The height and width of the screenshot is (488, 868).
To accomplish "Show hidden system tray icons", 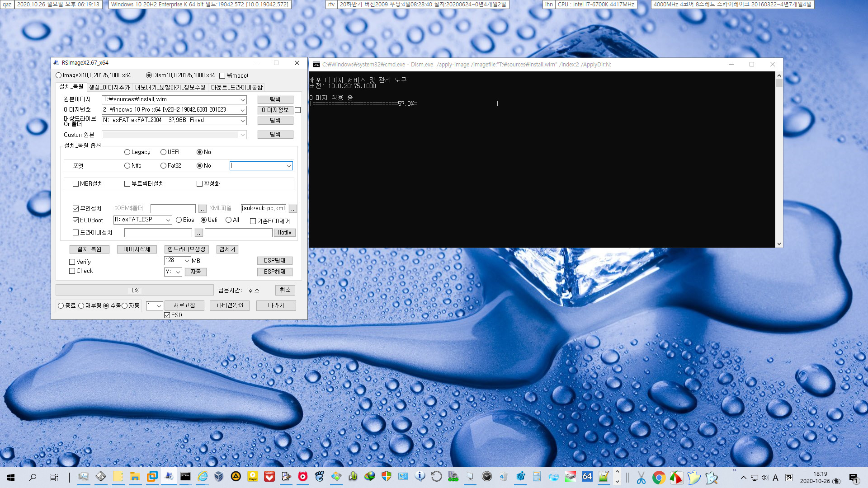I will click(743, 478).
